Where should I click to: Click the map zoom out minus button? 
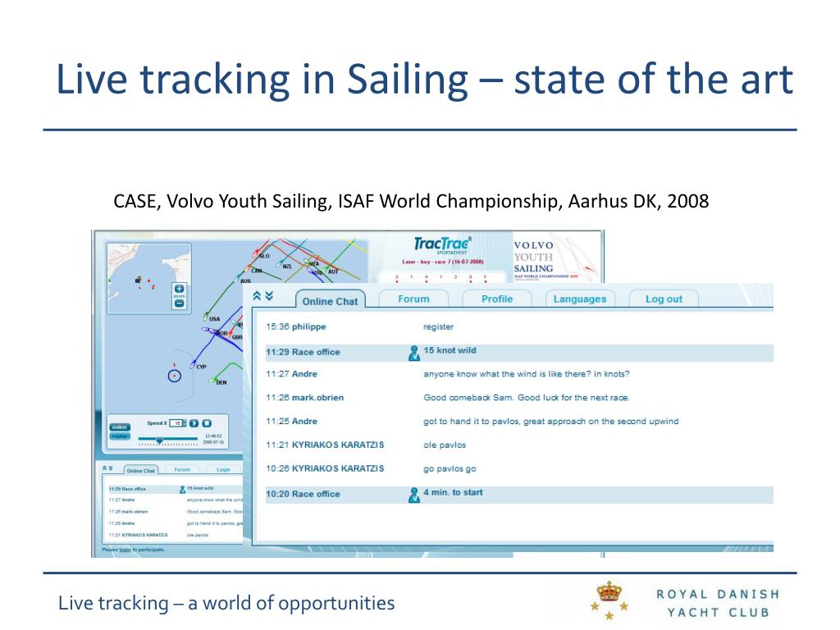[x=179, y=304]
